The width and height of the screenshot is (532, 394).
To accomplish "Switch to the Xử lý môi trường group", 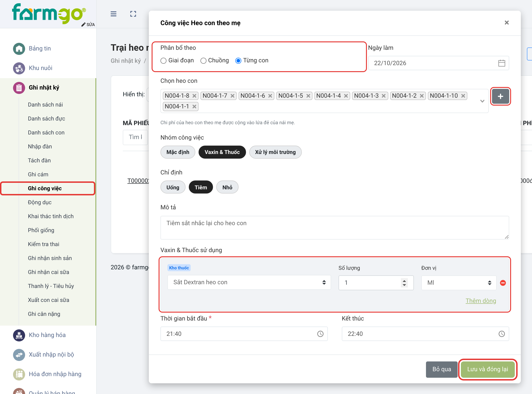I will [275, 152].
